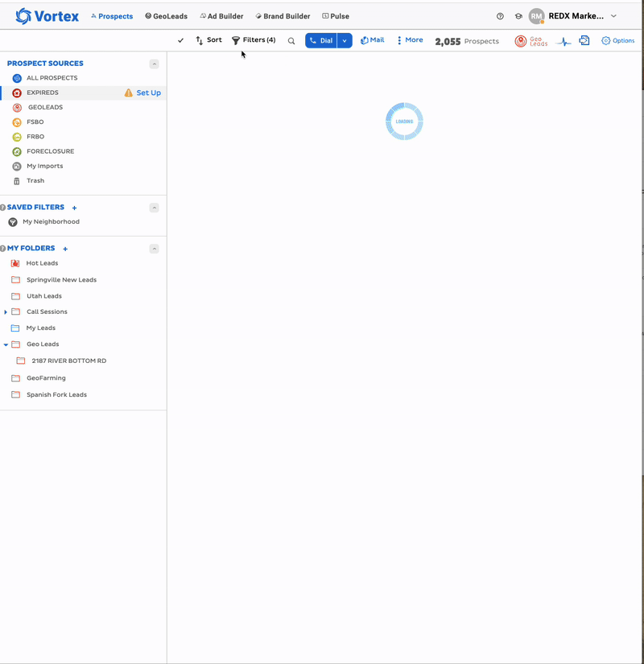Image resolution: width=644 pixels, height=664 pixels.
Task: Toggle the select-all checkmark in toolbar
Action: point(180,40)
